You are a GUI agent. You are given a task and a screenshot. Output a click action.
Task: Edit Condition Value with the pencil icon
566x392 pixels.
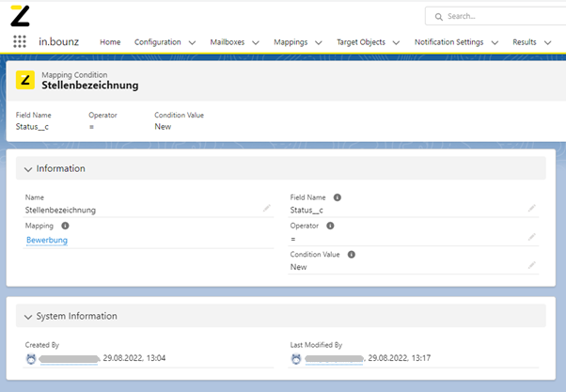coord(532,266)
